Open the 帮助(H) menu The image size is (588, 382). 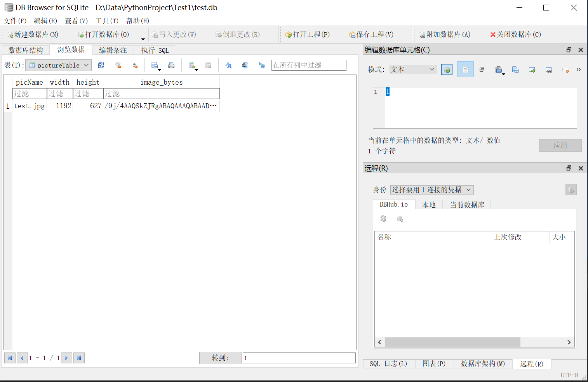137,21
